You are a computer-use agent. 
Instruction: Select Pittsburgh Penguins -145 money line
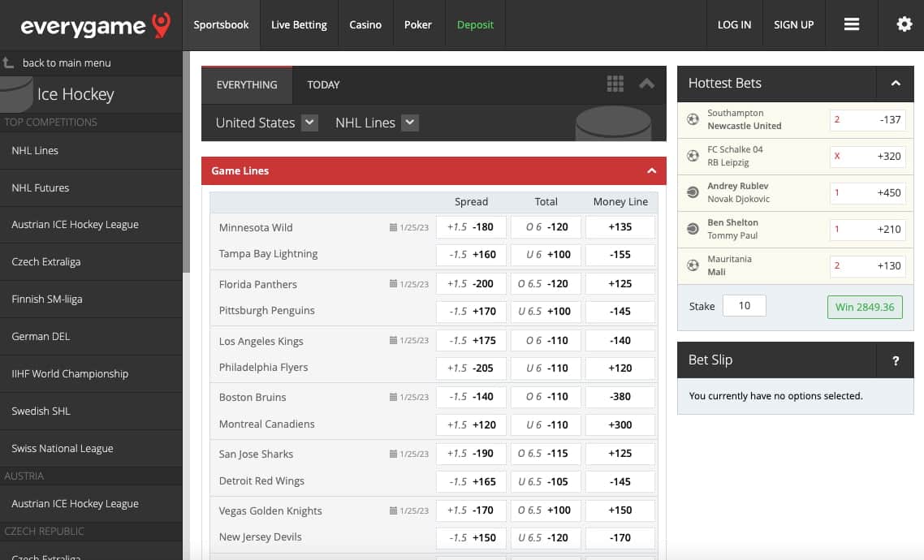(x=620, y=311)
